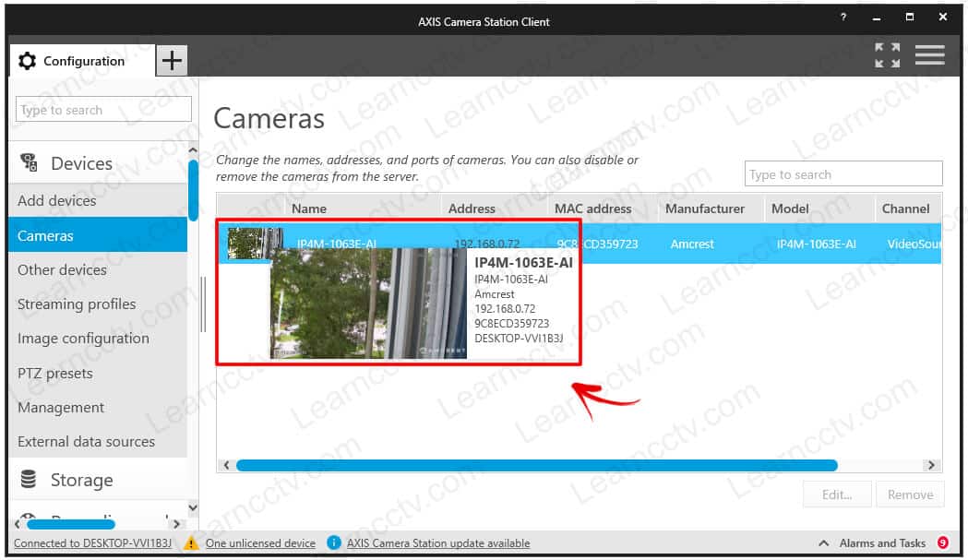The image size is (968, 560).
Task: Click the update available info icon
Action: [334, 543]
